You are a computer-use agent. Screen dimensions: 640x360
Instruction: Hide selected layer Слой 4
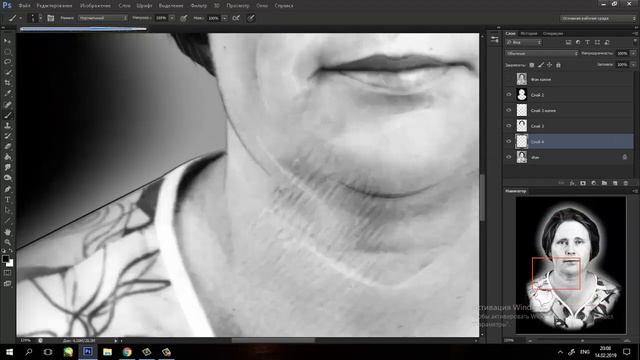509,141
